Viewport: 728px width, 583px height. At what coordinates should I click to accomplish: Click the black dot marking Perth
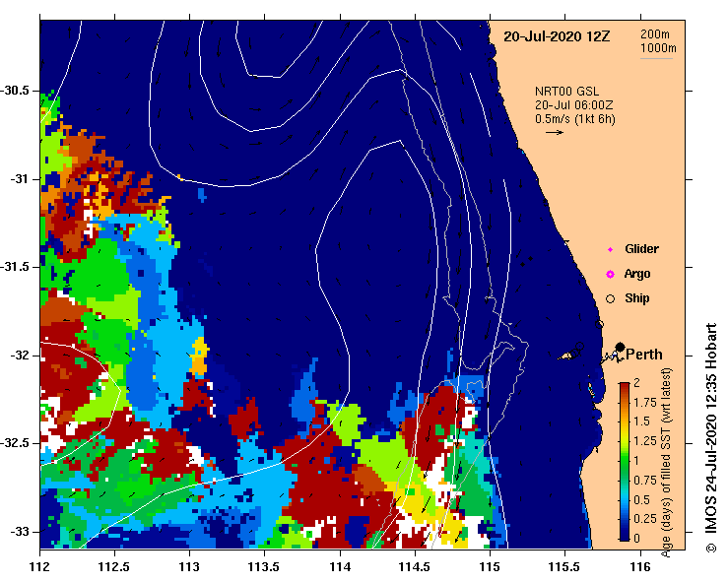tap(620, 347)
